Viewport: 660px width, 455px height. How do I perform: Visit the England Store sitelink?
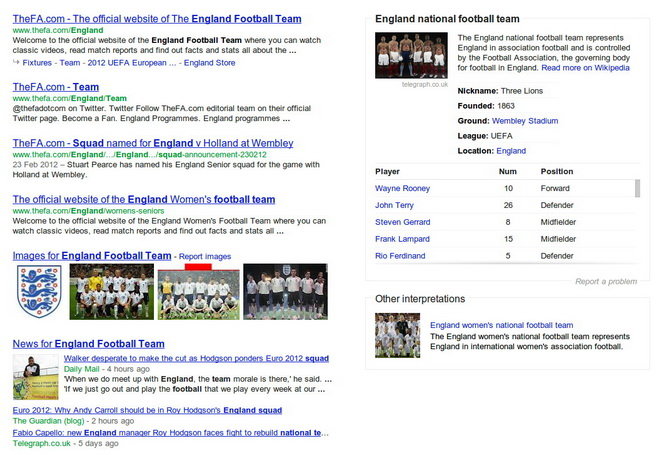tap(210, 63)
